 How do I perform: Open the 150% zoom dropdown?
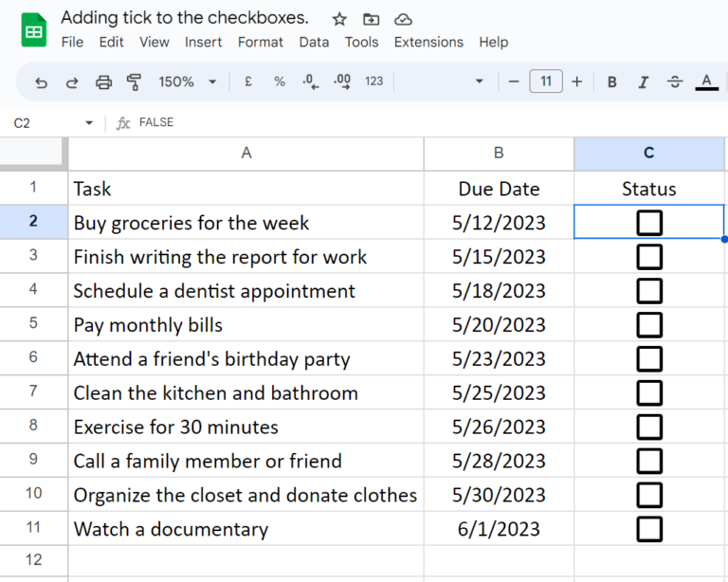187,82
